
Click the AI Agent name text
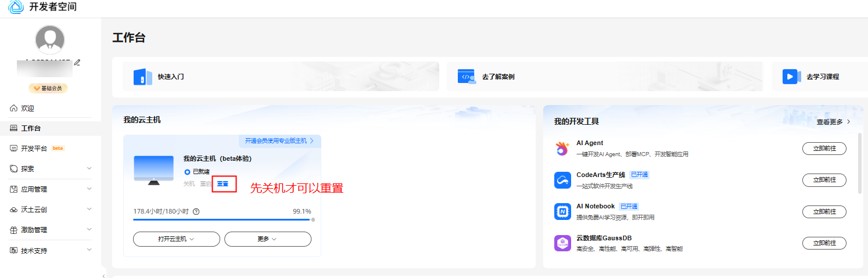[x=590, y=143]
